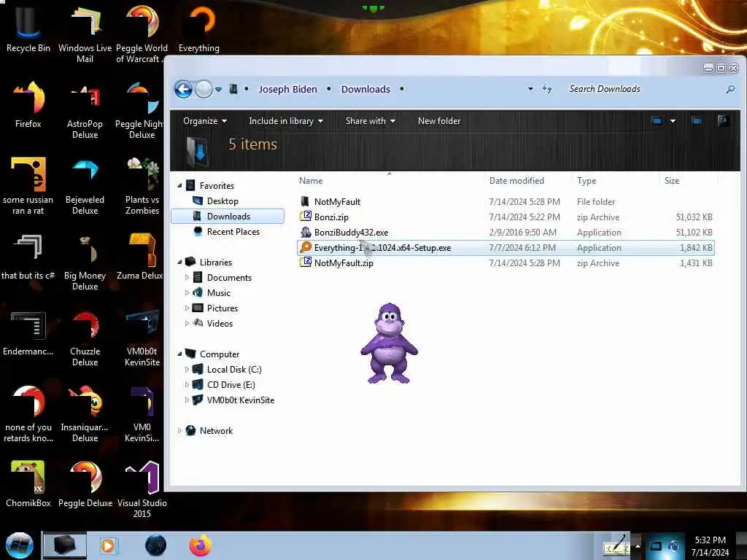Image resolution: width=747 pixels, height=560 pixels.
Task: Click the BonziBuddy purple gorilla character
Action: click(x=390, y=343)
